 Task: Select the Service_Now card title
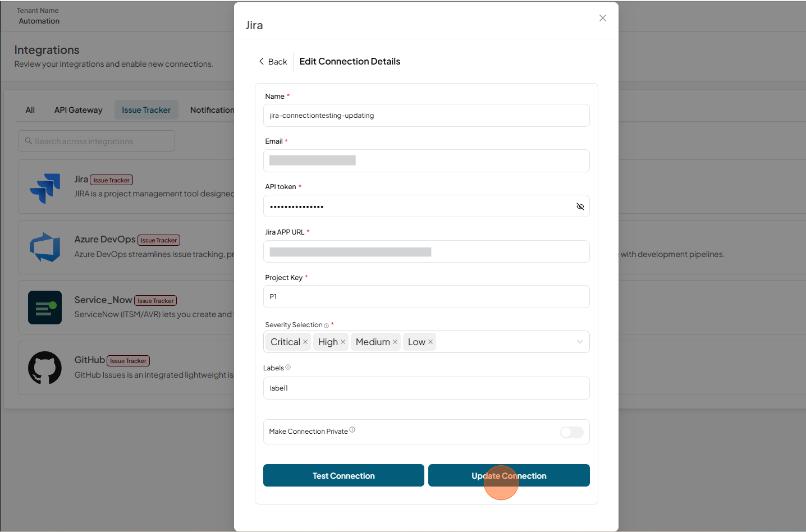[103, 300]
